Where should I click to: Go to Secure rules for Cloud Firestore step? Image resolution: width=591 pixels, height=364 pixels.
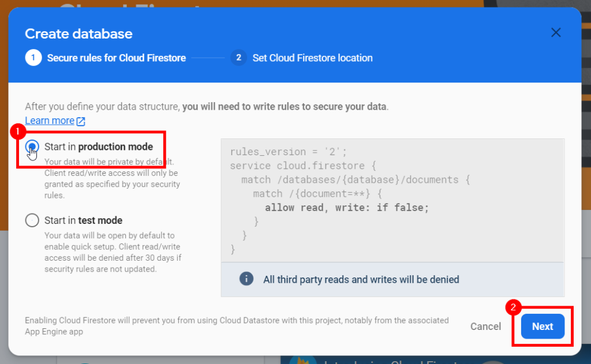[116, 58]
